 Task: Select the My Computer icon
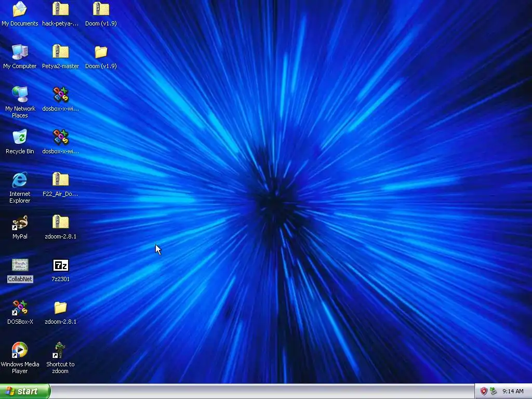(20, 52)
